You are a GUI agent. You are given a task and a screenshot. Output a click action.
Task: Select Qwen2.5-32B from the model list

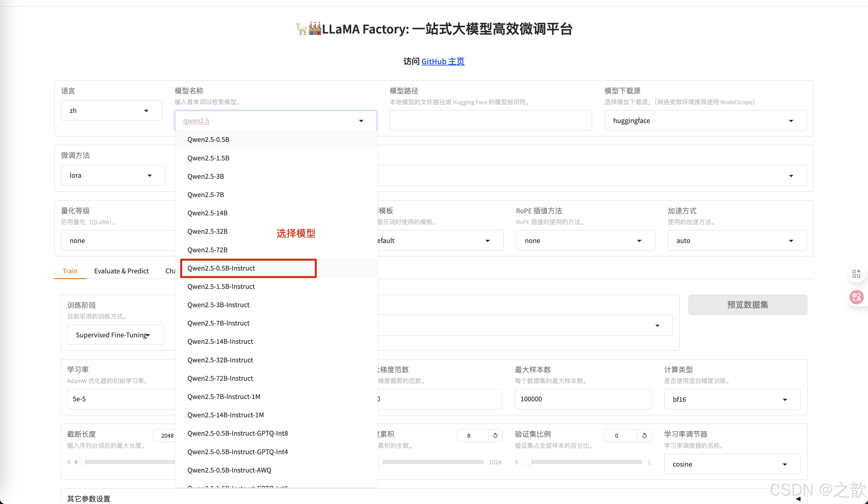coord(276,231)
